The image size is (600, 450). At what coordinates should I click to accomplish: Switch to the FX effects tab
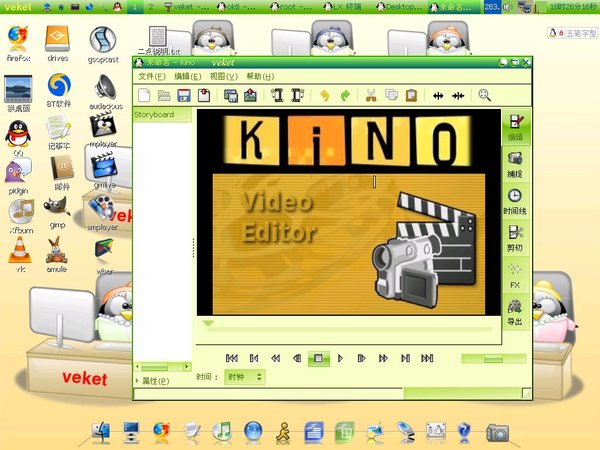coord(515,276)
